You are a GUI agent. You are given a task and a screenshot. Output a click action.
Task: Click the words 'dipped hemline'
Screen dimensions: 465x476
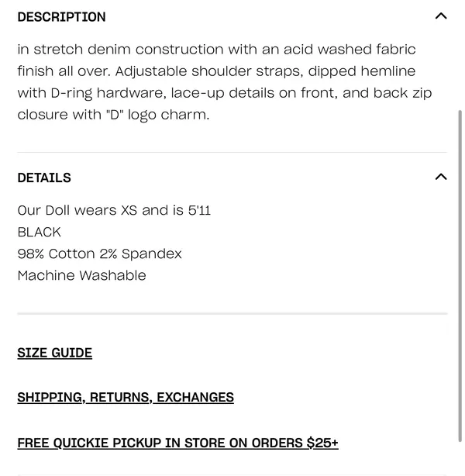(362, 71)
